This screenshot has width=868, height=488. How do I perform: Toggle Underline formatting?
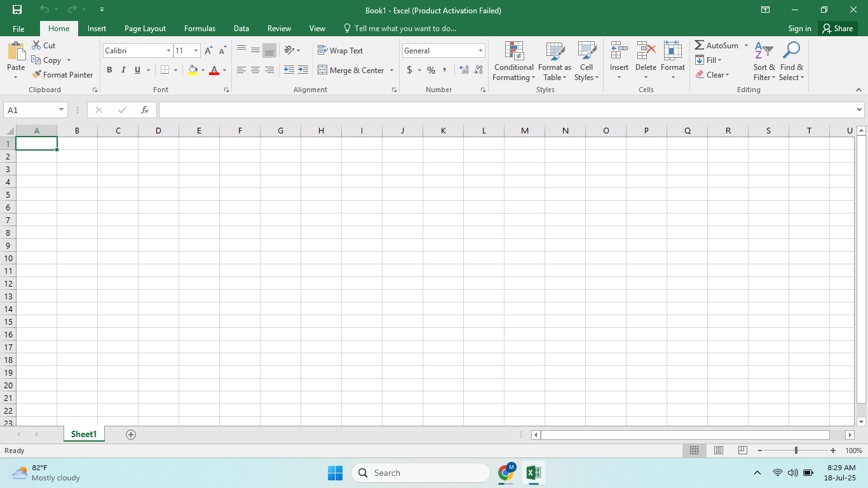pos(137,70)
